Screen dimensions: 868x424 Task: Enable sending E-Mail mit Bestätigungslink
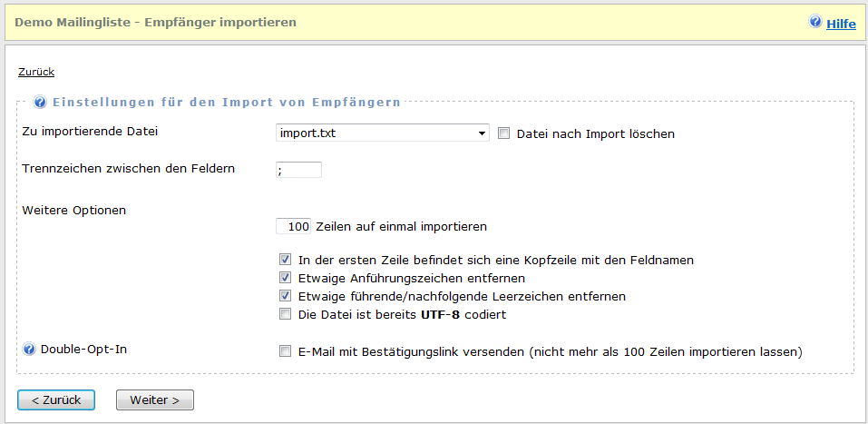pos(286,351)
